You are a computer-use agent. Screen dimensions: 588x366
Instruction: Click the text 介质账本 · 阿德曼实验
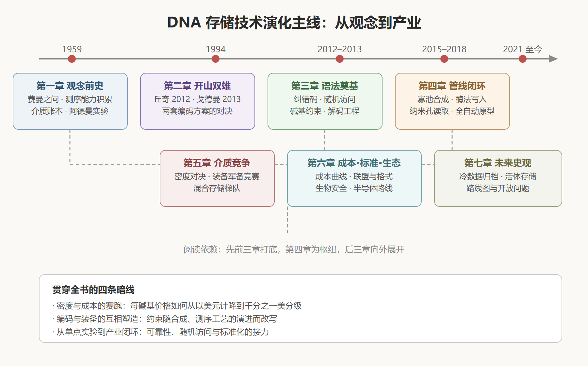pyautogui.click(x=70, y=111)
